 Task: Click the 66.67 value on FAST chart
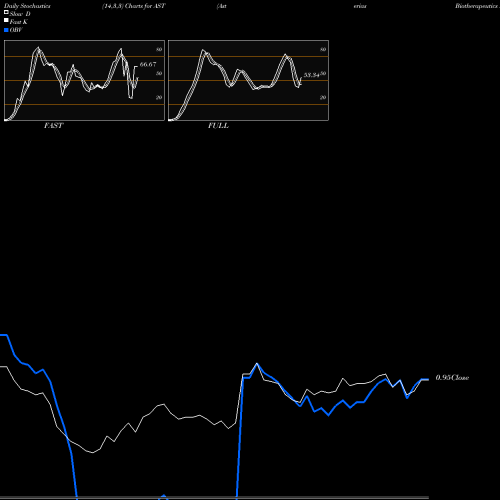pos(148,64)
